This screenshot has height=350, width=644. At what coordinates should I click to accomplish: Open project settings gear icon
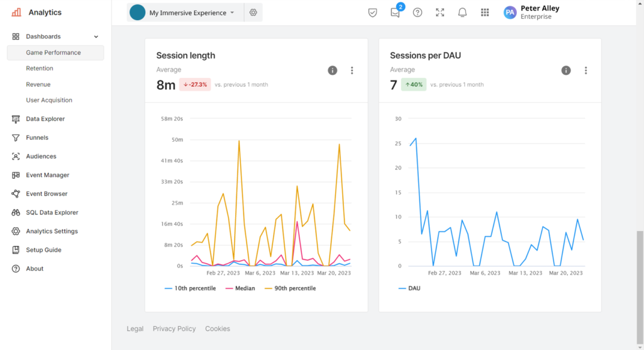(253, 13)
